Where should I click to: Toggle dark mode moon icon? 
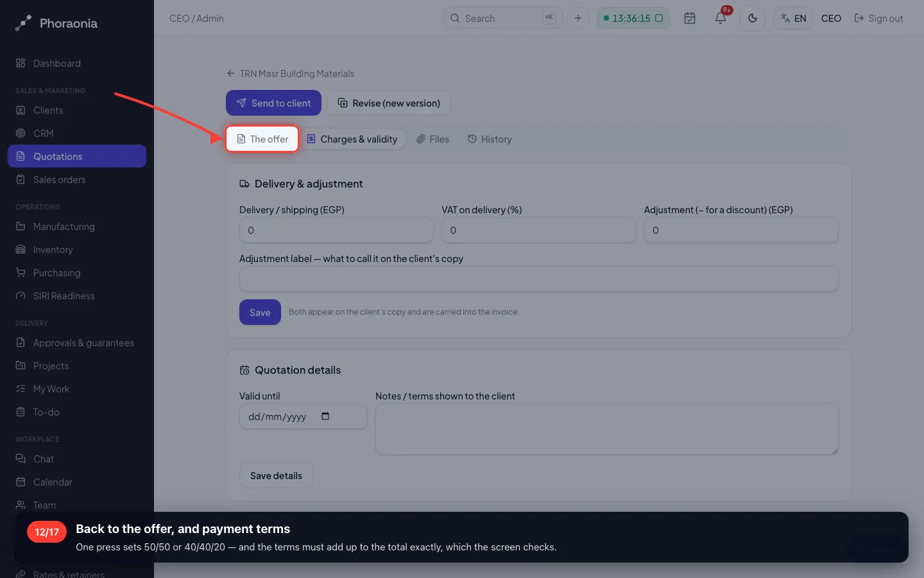pyautogui.click(x=753, y=18)
